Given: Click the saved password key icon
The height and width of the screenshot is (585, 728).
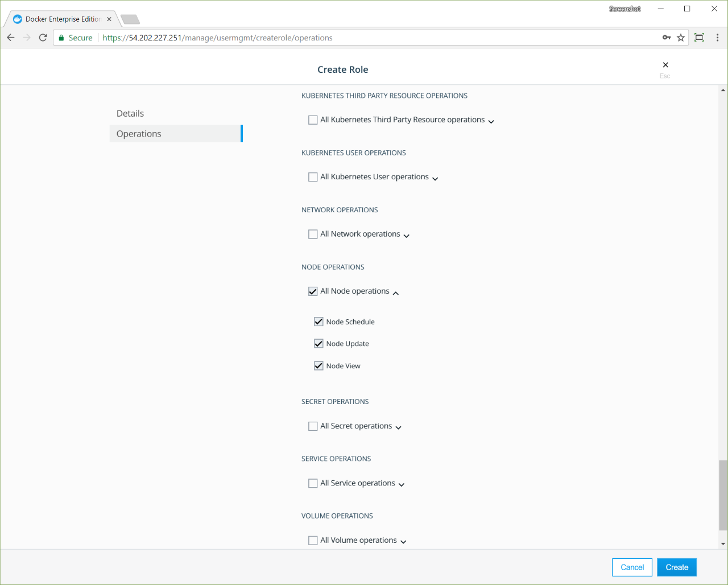Looking at the screenshot, I should [x=667, y=38].
